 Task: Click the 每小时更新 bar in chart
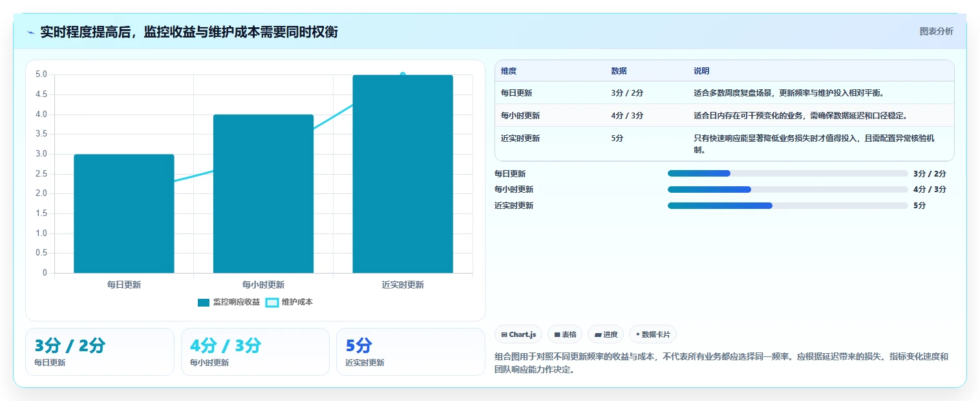pos(263,193)
